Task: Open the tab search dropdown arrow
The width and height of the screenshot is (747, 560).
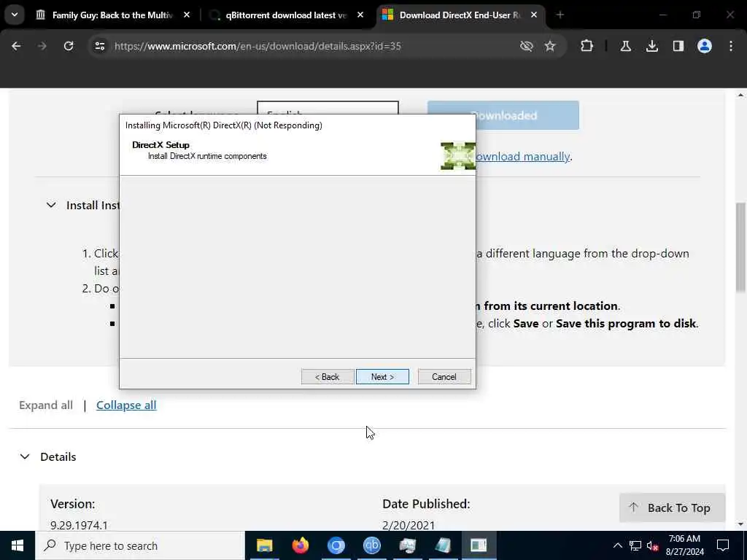Action: click(15, 15)
